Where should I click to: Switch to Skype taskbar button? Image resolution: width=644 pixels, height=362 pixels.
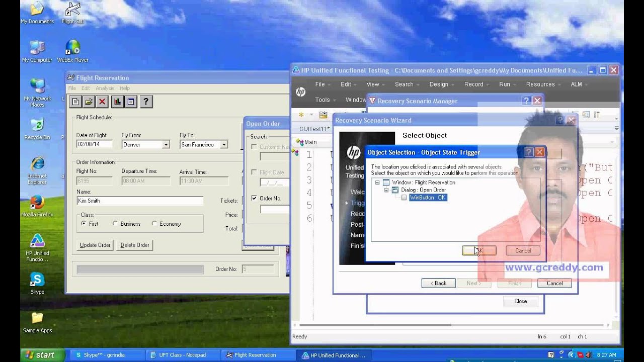coord(106,355)
